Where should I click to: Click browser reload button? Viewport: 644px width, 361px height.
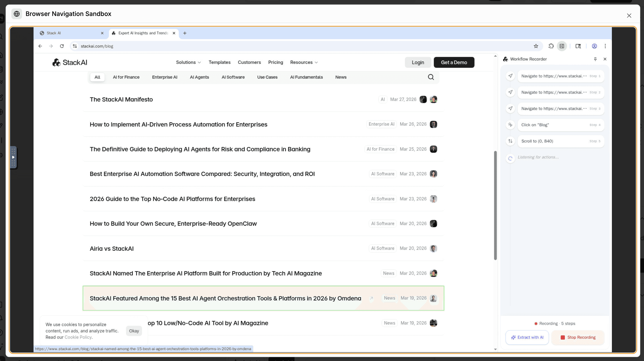pos(62,46)
